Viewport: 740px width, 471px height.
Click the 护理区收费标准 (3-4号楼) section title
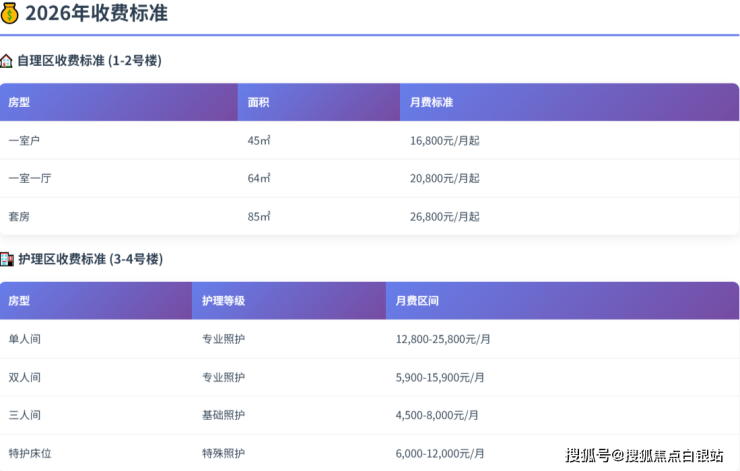tap(90, 259)
